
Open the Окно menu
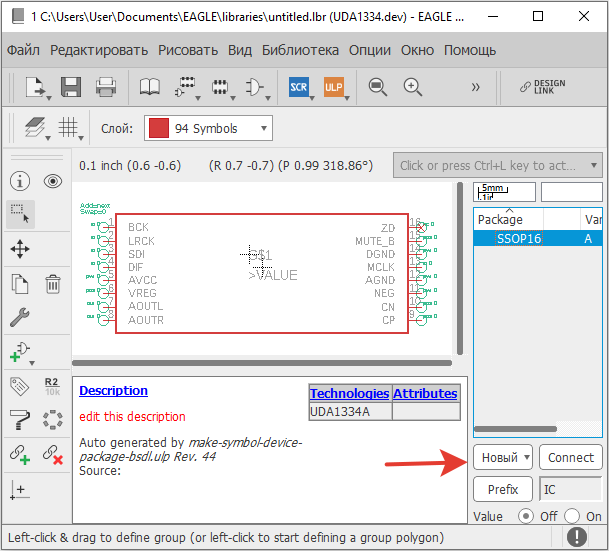[x=417, y=50]
